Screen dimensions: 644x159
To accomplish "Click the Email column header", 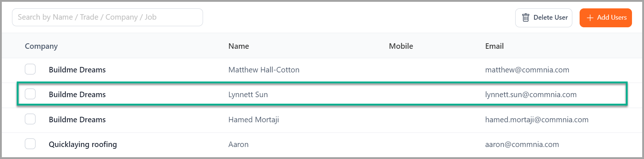I will click(494, 46).
